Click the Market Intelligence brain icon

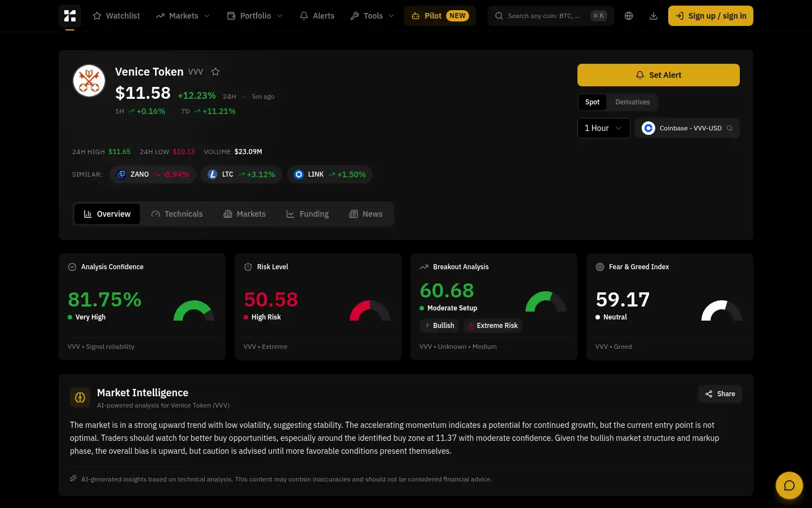pos(80,397)
